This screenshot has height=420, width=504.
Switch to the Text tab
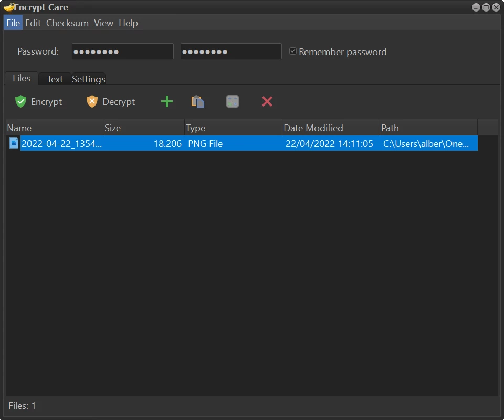tap(55, 79)
